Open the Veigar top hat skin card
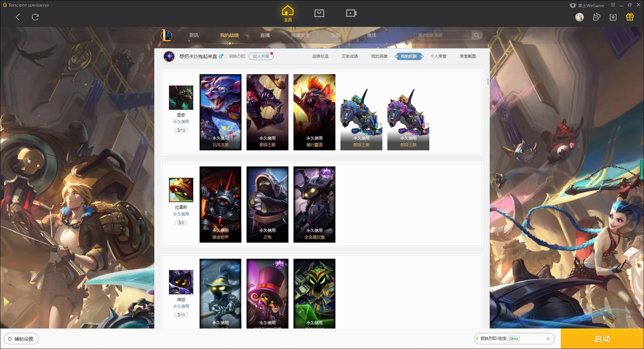Image resolution: width=644 pixels, height=349 pixels. coord(267,294)
